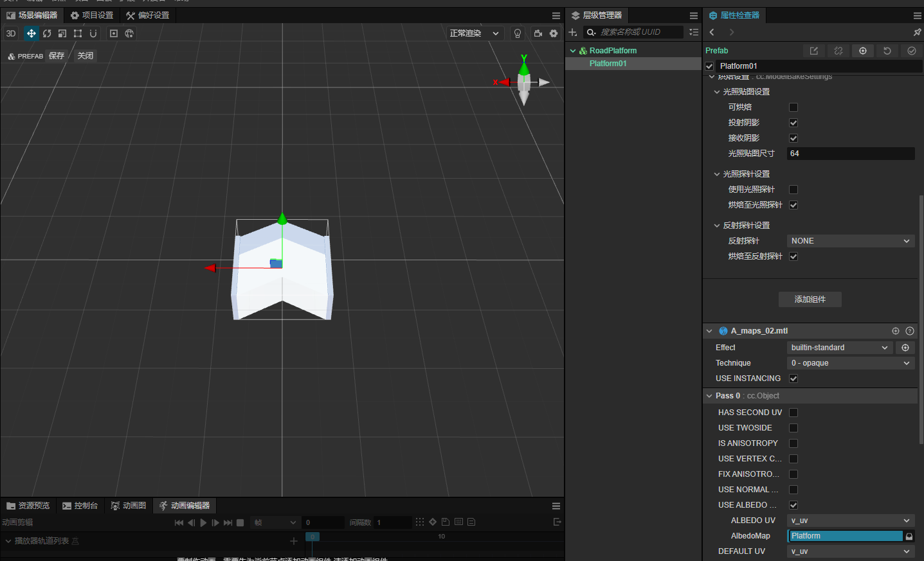This screenshot has height=561, width=924.
Task: Stop the animation playback
Action: pos(240,522)
